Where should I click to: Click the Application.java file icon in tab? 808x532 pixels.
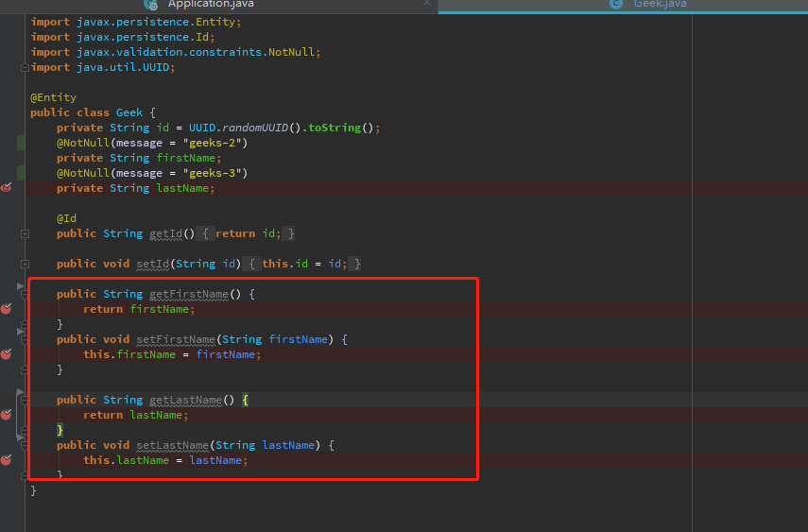tap(151, 4)
